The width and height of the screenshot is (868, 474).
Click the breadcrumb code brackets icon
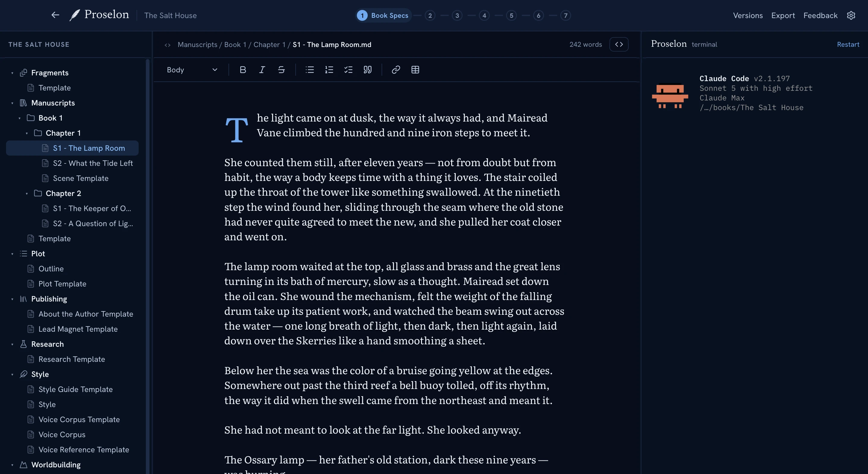pos(168,45)
